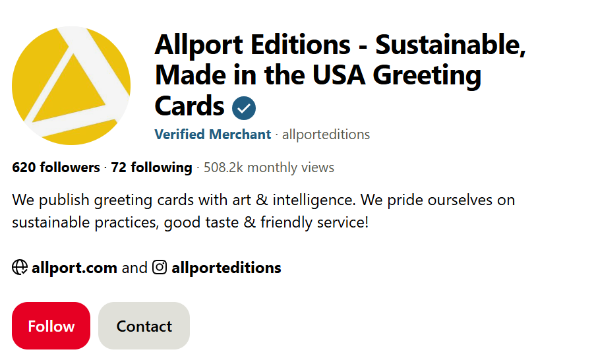Screen dimensions: 596x364
Task: Click the blue verified checkmark badge
Action: coord(244,107)
